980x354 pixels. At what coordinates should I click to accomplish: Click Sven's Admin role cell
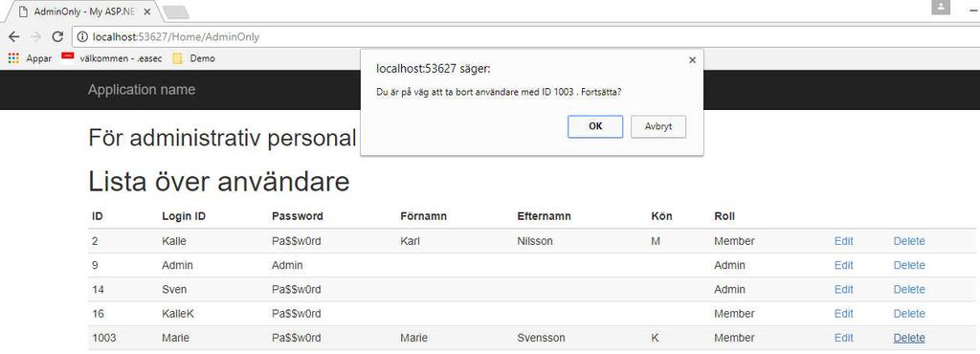[x=729, y=290]
